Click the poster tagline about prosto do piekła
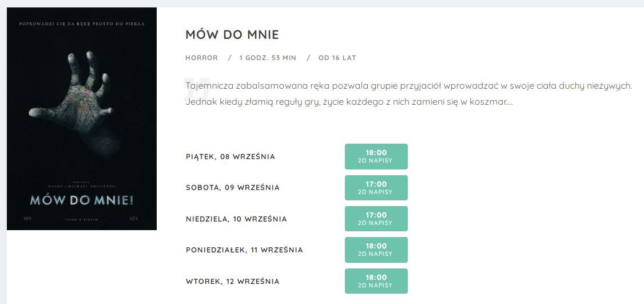The image size is (644, 304). pos(82,24)
